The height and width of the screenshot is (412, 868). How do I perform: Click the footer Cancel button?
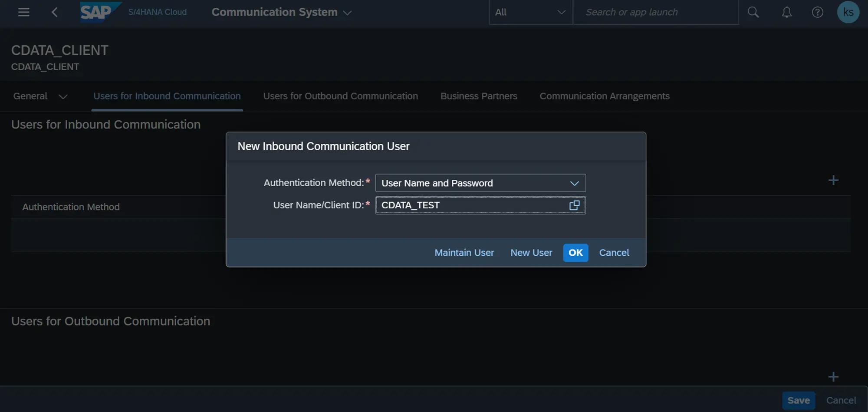(841, 400)
